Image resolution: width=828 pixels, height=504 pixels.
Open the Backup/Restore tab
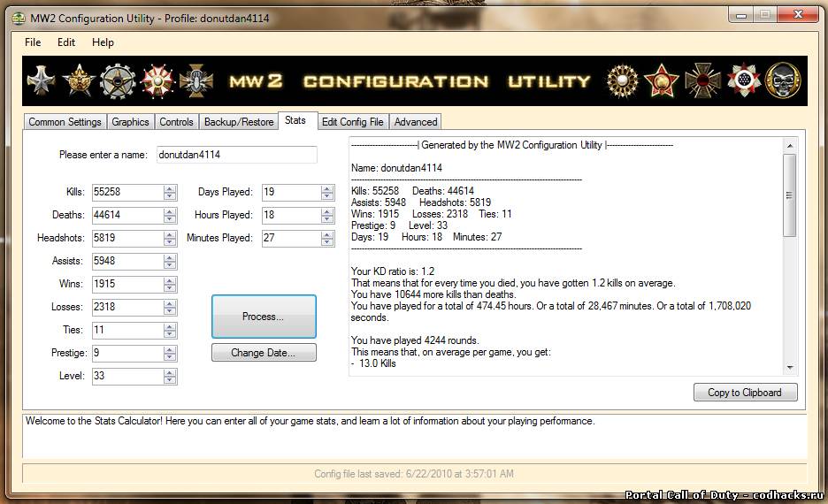(x=239, y=122)
